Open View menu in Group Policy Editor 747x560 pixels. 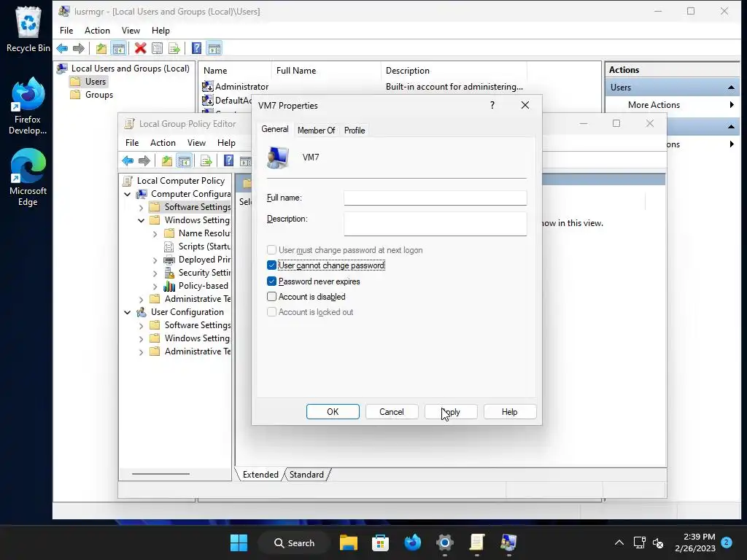(196, 143)
